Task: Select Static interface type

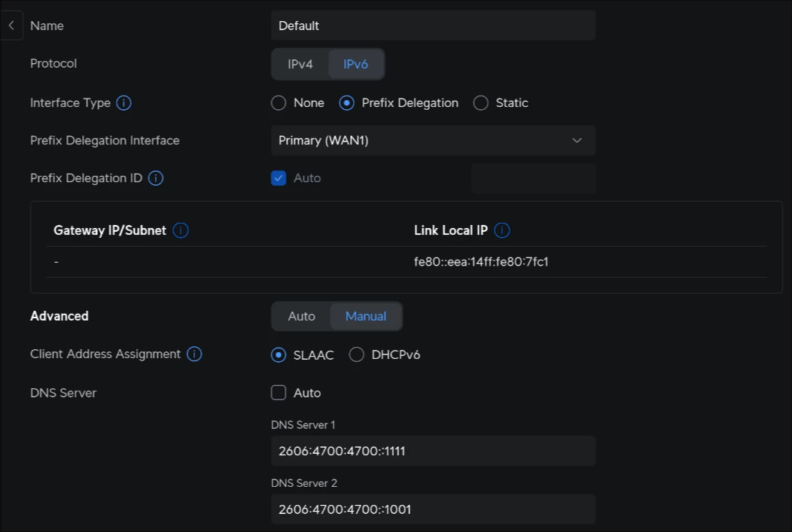Action: [480, 103]
